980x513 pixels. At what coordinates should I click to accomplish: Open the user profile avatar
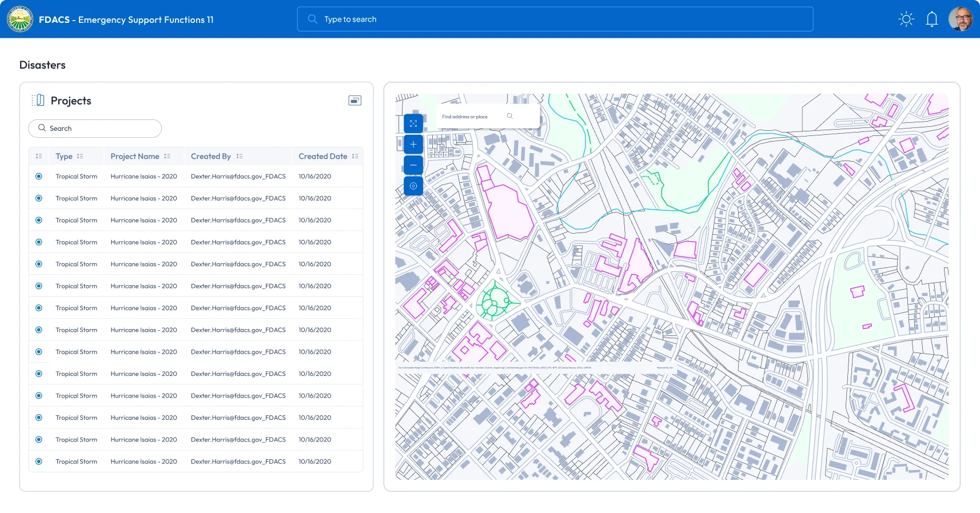coord(961,19)
